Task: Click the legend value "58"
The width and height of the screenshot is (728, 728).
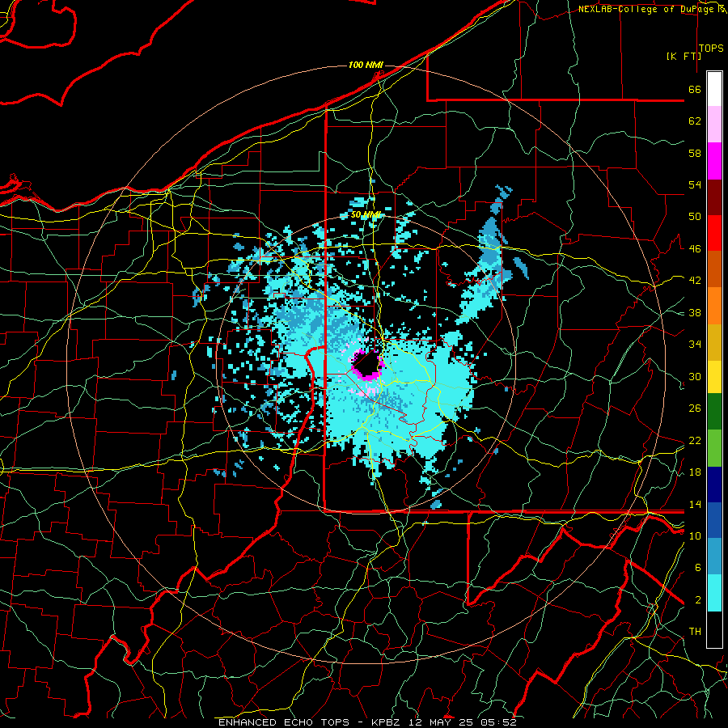Action: [695, 153]
